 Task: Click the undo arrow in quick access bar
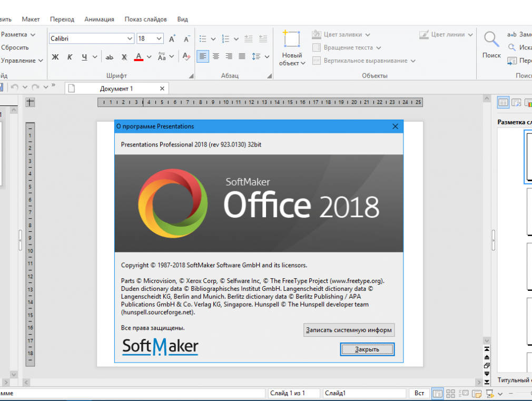[14, 87]
